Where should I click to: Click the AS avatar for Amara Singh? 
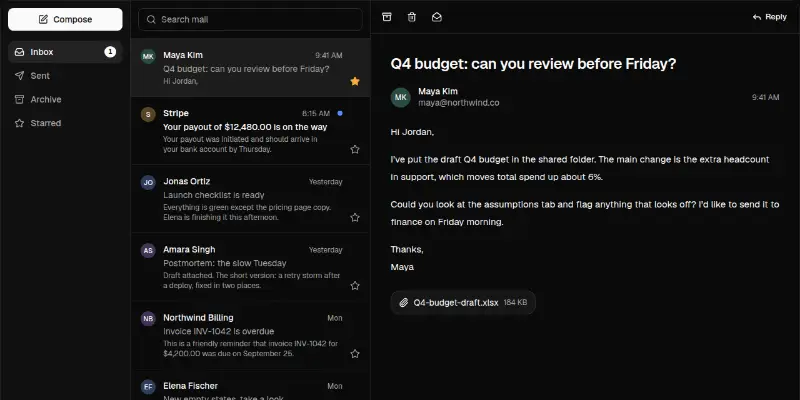(148, 251)
